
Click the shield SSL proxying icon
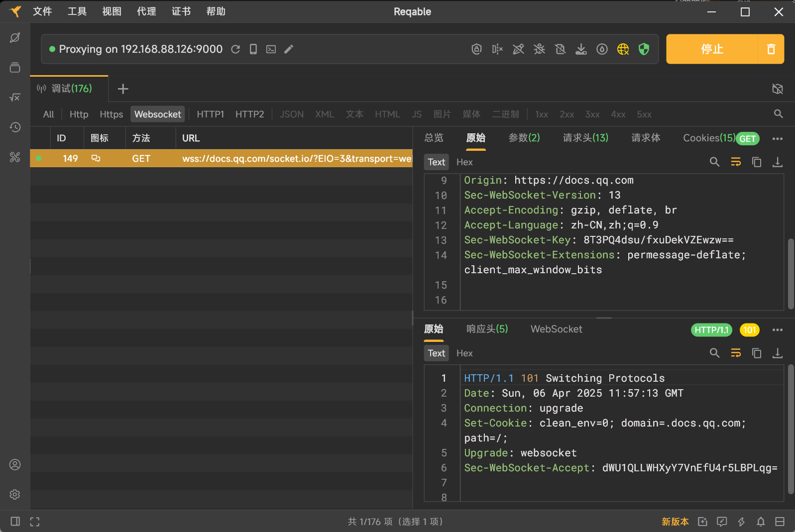click(x=644, y=49)
